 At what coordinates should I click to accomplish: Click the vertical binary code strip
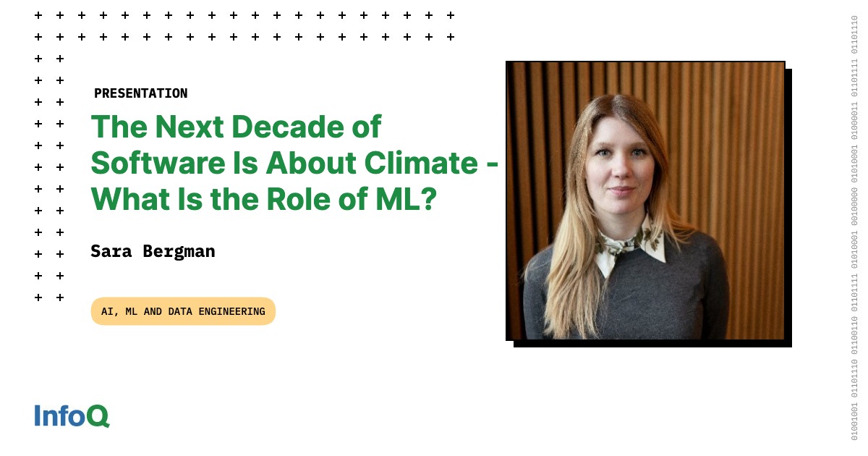tap(854, 228)
